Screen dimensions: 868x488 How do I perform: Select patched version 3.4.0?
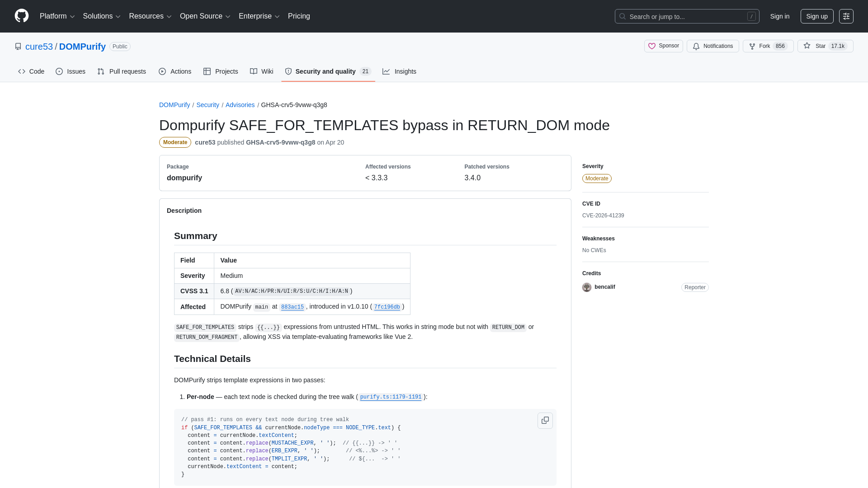click(x=472, y=178)
